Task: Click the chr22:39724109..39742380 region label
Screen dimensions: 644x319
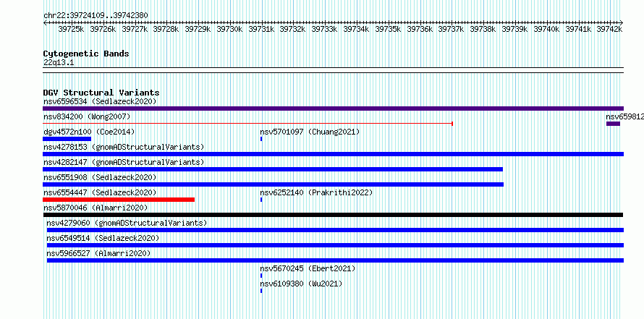Action: 96,15
